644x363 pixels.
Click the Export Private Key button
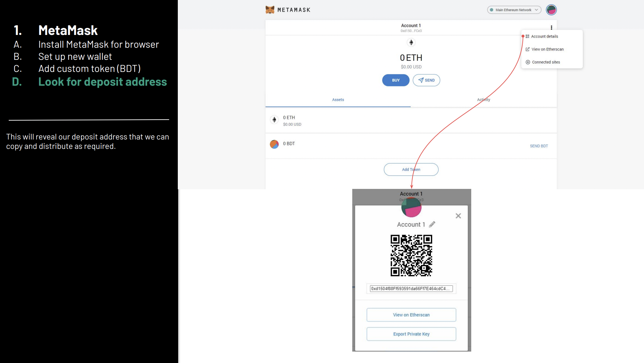(411, 334)
